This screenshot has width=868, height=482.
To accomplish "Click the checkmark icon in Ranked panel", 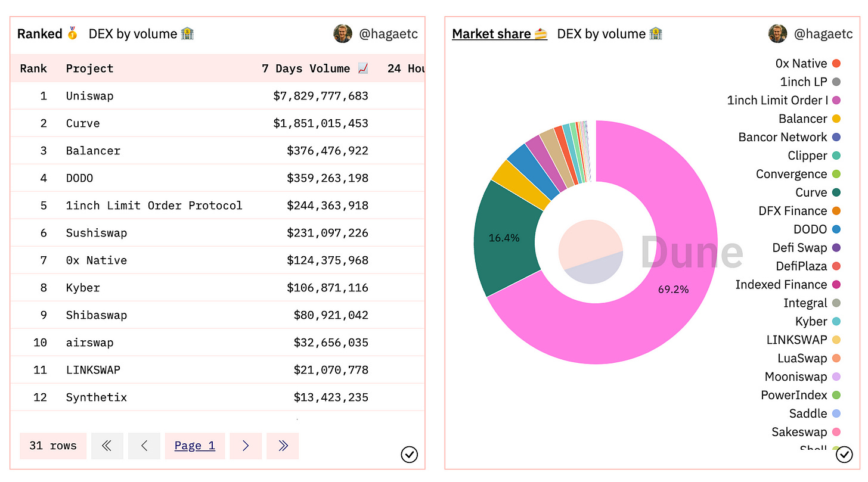I will pos(409,455).
